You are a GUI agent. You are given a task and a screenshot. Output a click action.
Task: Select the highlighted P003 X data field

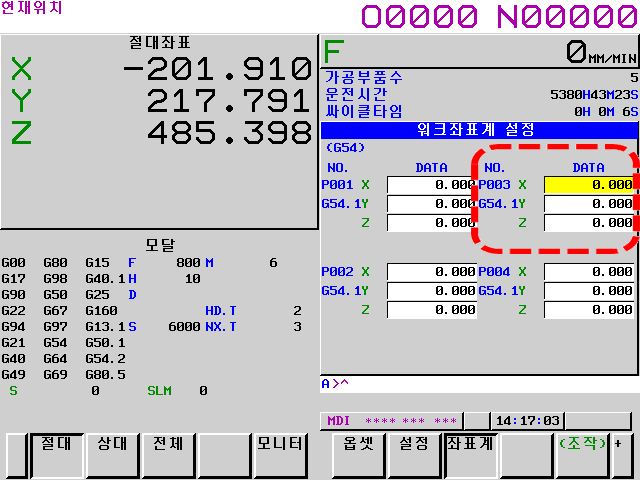[x=589, y=185]
